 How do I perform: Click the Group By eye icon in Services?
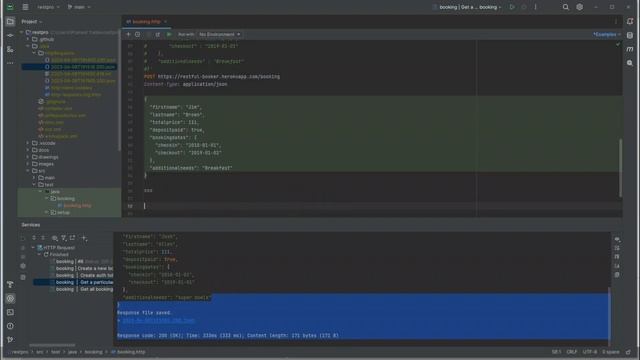tap(54, 238)
